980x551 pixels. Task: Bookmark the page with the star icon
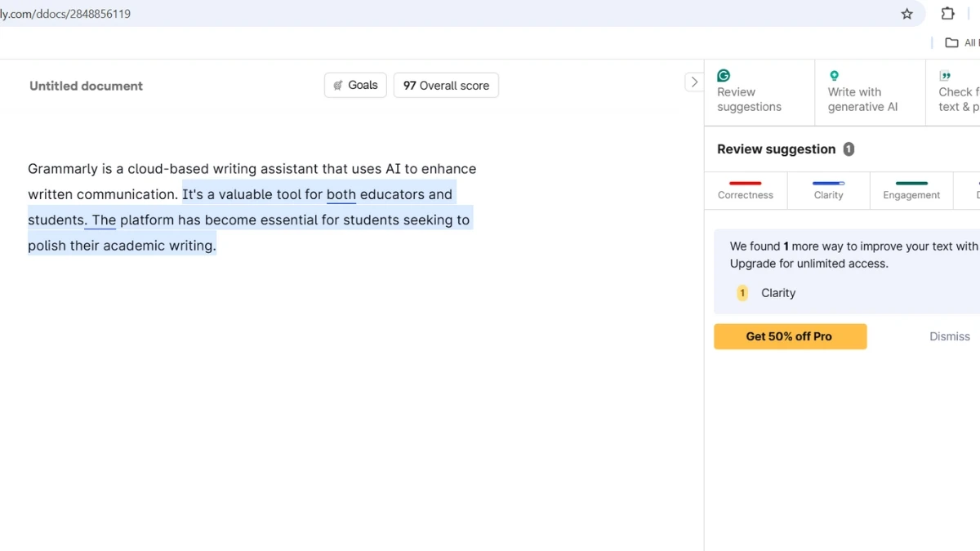click(906, 14)
